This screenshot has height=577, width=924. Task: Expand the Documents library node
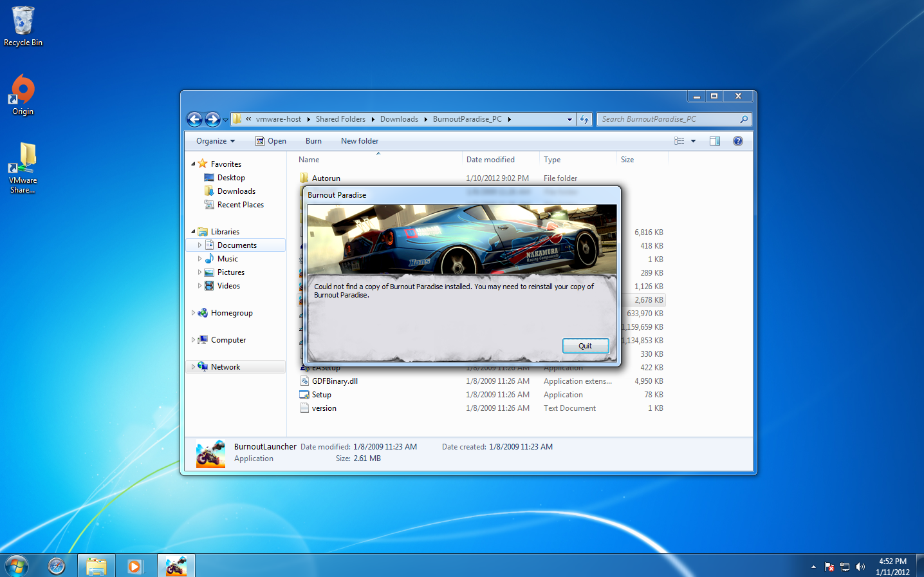pyautogui.click(x=199, y=245)
